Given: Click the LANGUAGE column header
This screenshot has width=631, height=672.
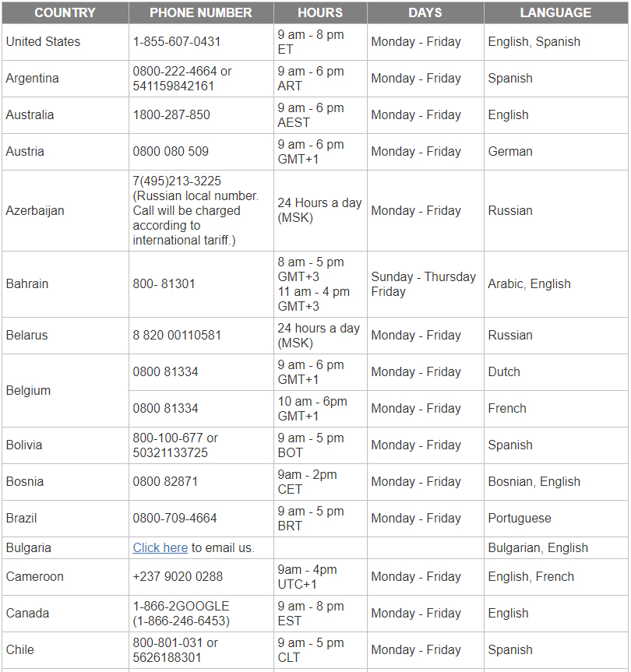Looking at the screenshot, I should pyautogui.click(x=555, y=12).
